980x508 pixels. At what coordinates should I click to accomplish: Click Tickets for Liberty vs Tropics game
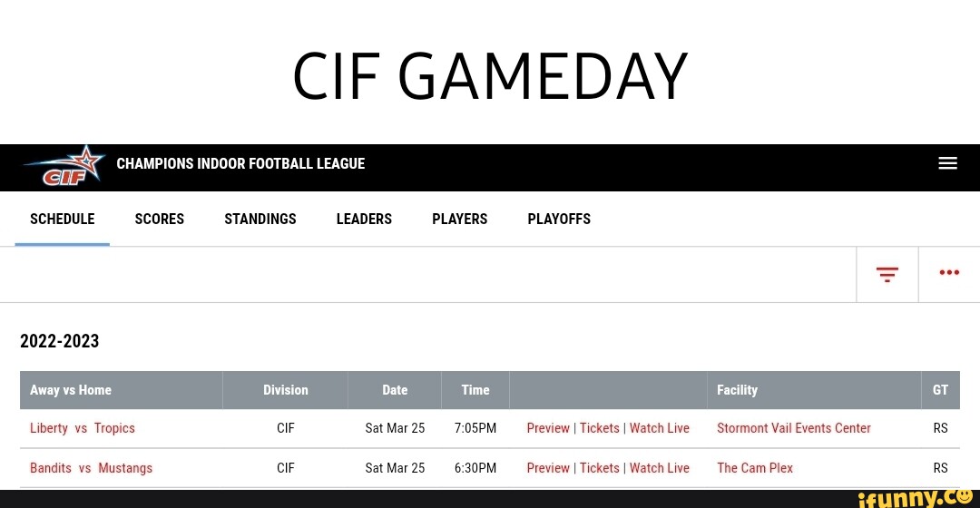tap(599, 428)
